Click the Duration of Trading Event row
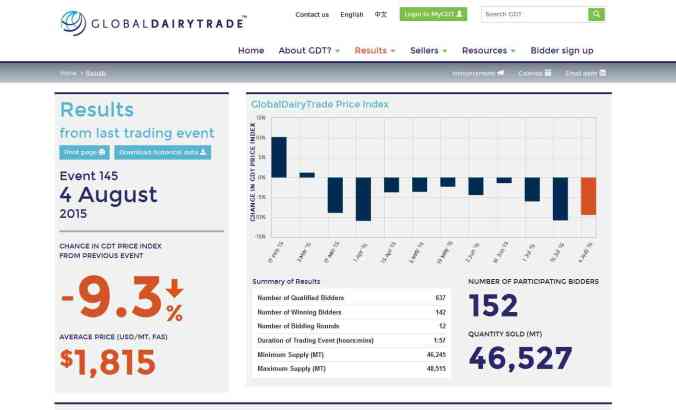The image size is (676, 410). [x=351, y=341]
